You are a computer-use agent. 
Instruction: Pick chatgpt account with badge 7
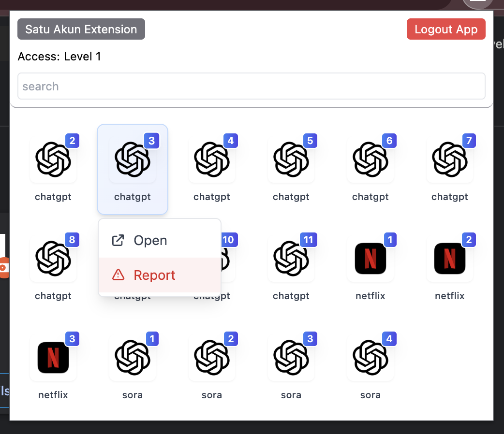coord(450,159)
